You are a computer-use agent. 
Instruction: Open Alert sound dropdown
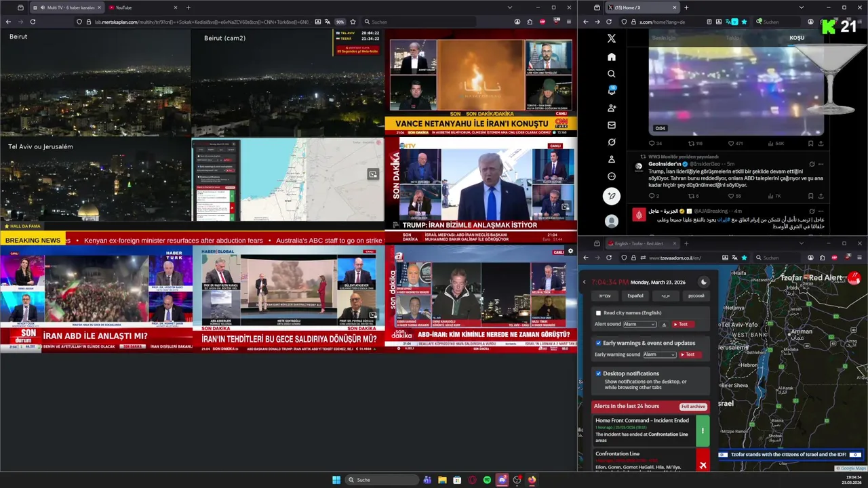639,325
